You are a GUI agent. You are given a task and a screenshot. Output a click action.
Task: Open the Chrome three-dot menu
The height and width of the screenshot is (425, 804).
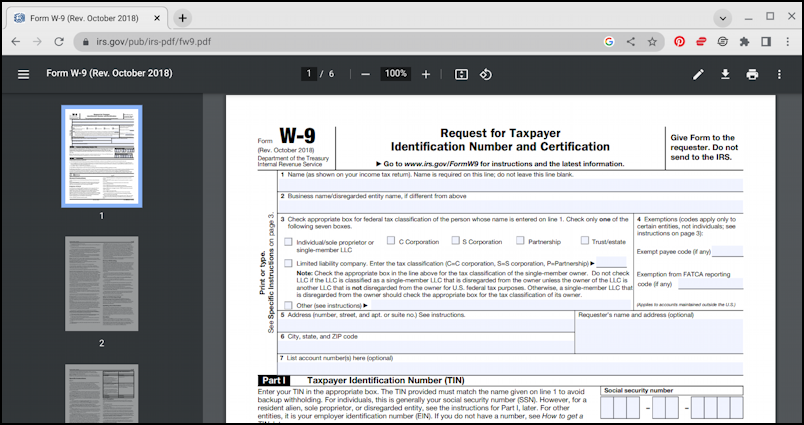coord(787,42)
